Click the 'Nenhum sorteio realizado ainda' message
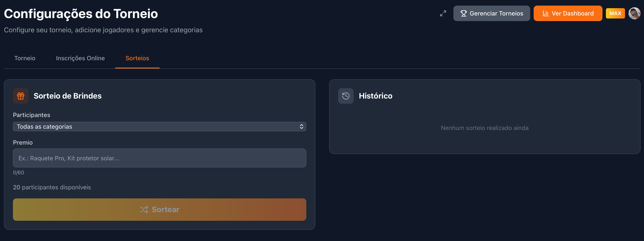Viewport: 644px width, 241px height. click(484, 128)
